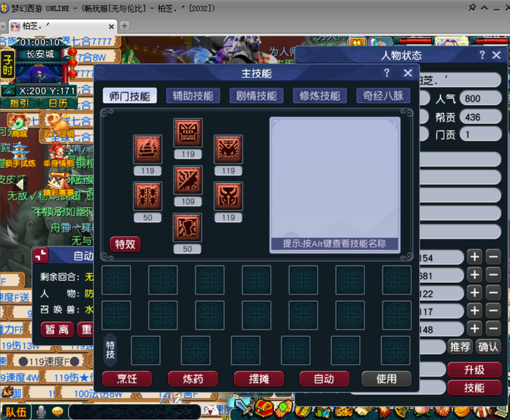Select the 柏芝 character window tab
Screen dimensions: 510x420
(x=63, y=26)
